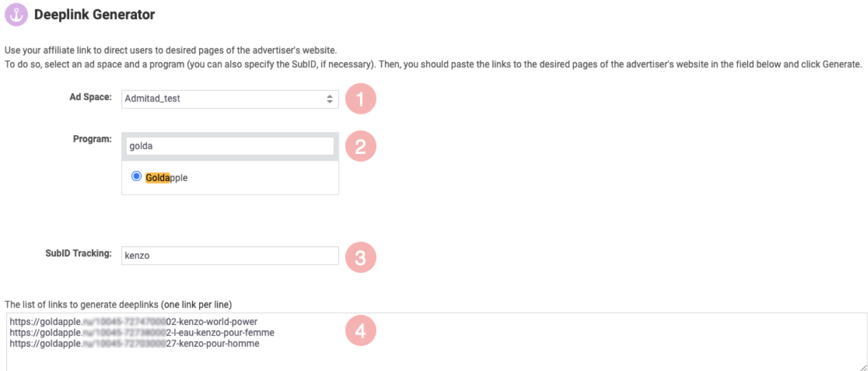Open the Ad Space dropdown showing Admitad_test
This screenshot has height=371, width=868.
[x=230, y=99]
